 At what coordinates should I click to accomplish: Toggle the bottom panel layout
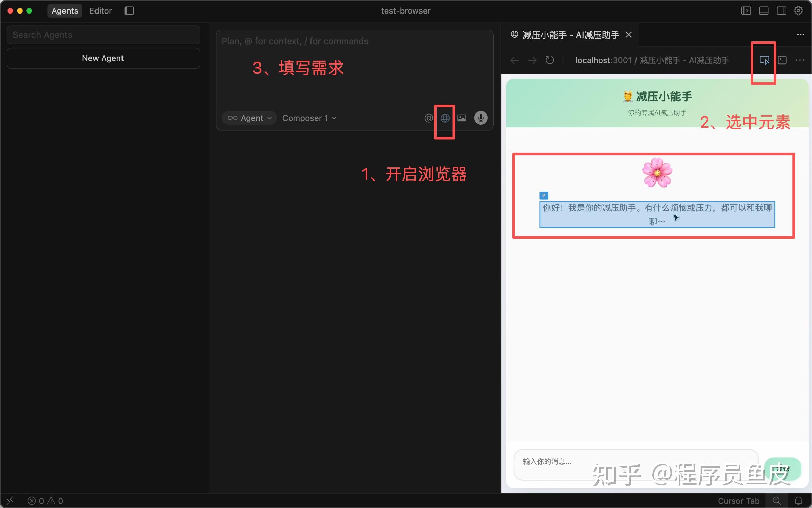pyautogui.click(x=764, y=11)
